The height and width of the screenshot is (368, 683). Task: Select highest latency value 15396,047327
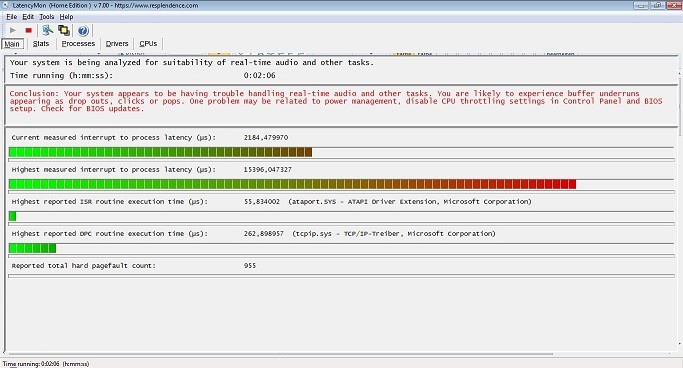click(267, 169)
